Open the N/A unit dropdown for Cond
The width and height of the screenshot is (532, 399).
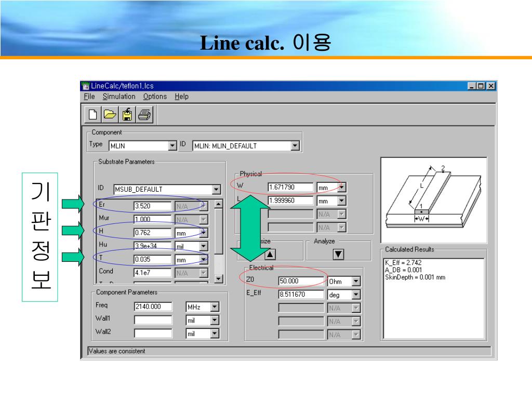coord(203,273)
